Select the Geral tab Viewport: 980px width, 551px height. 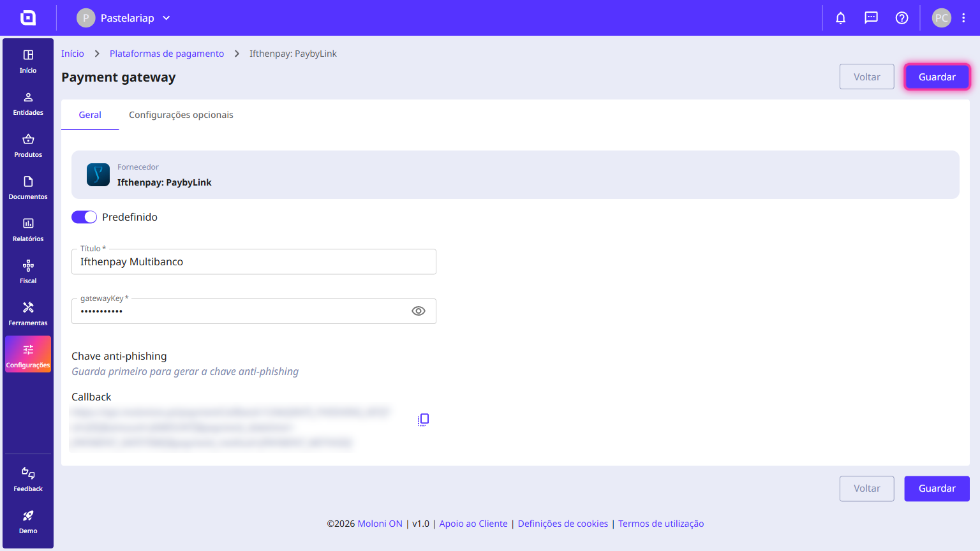pyautogui.click(x=90, y=115)
